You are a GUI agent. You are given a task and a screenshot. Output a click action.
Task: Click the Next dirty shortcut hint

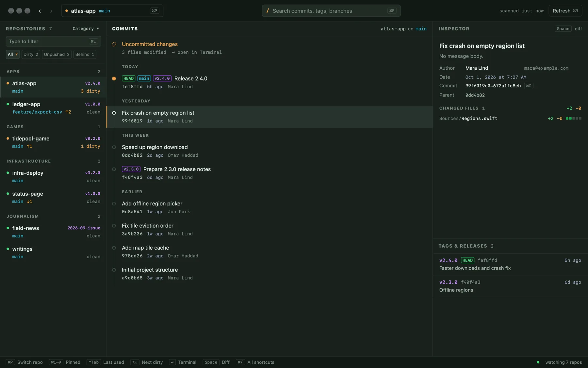tap(147, 362)
